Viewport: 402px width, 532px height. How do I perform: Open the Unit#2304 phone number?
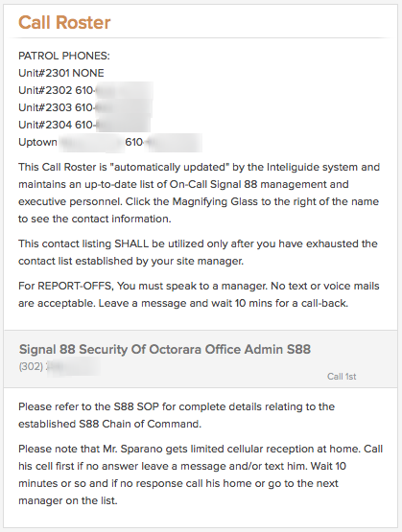click(x=112, y=125)
